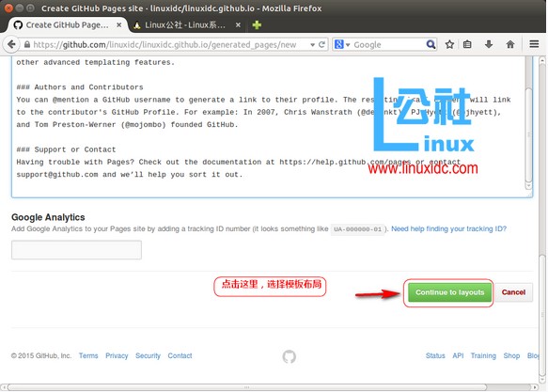Click inside the page content text area
Viewport: 548px width, 392px height.
268,127
